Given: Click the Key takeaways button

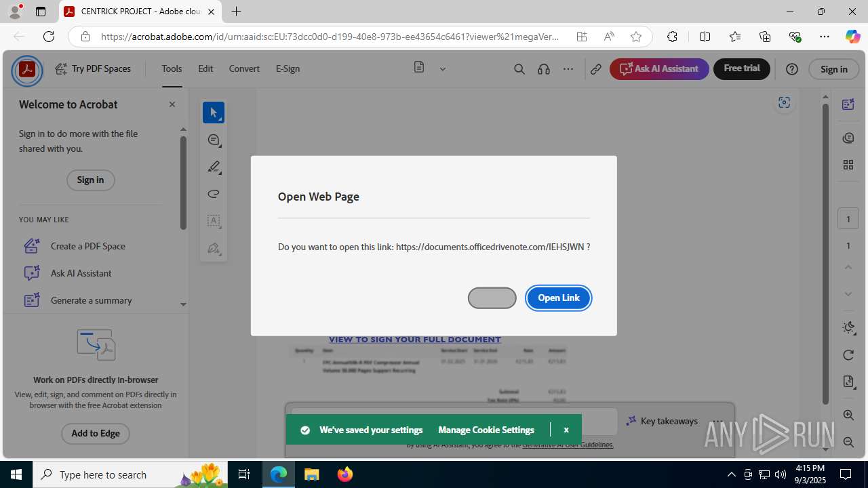Looking at the screenshot, I should (662, 421).
